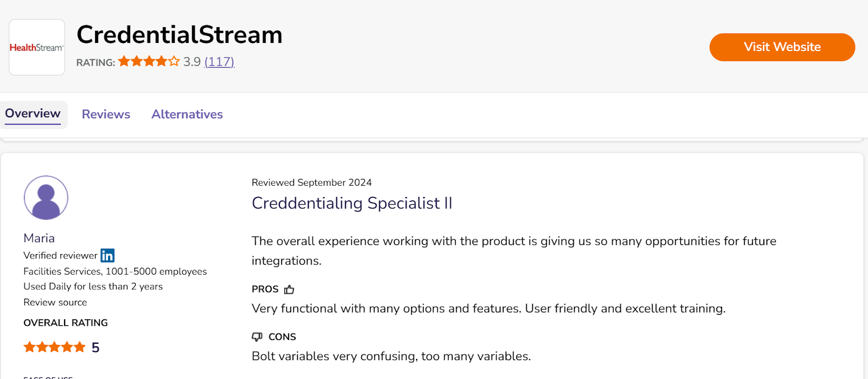This screenshot has height=379, width=868.
Task: Click the header star rating icons
Action: point(149,61)
